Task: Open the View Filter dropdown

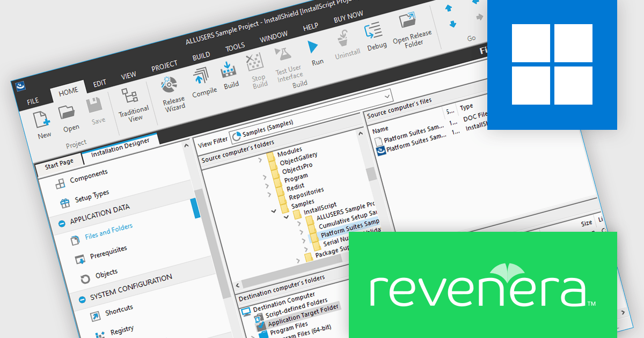Action: (x=387, y=96)
